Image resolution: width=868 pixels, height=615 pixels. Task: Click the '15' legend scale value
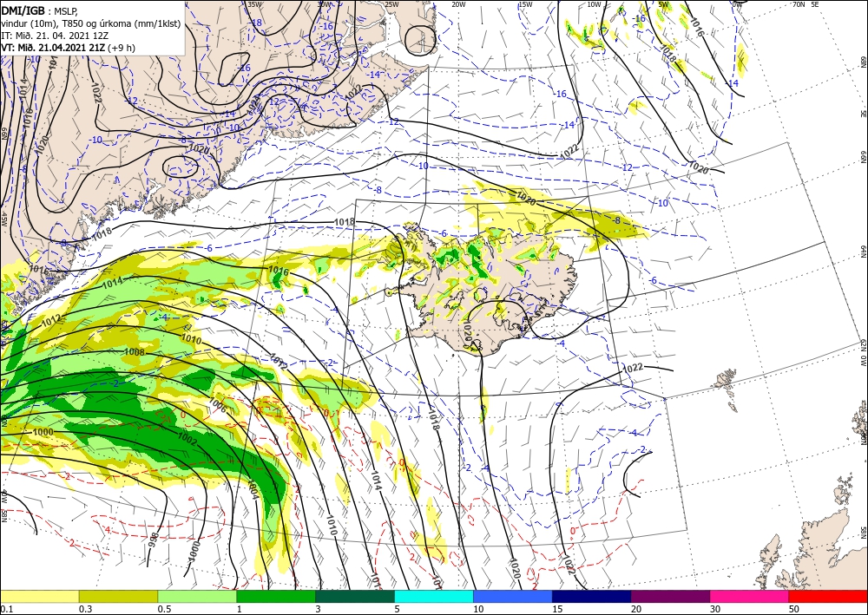(557, 609)
